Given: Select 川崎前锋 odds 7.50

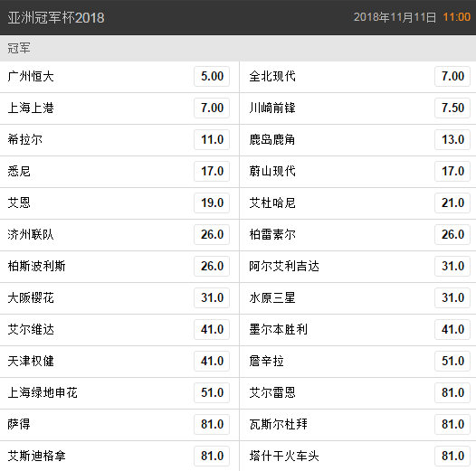Looking at the screenshot, I should pos(452,108).
